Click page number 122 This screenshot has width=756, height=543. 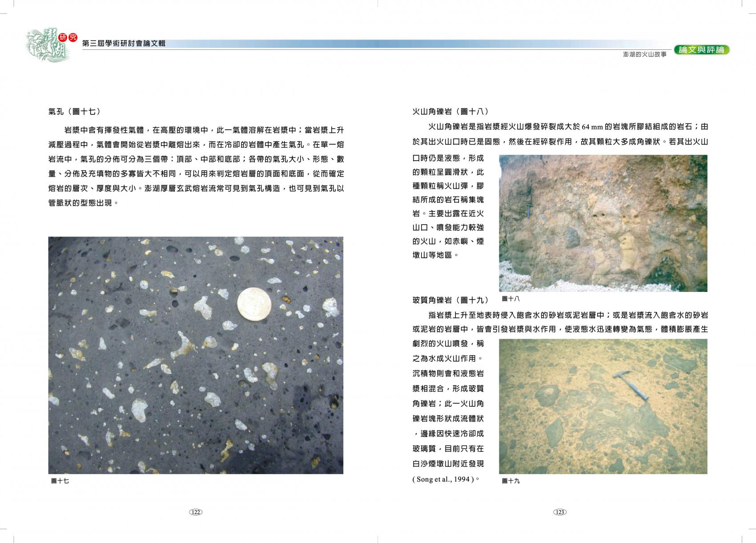pyautogui.click(x=196, y=512)
